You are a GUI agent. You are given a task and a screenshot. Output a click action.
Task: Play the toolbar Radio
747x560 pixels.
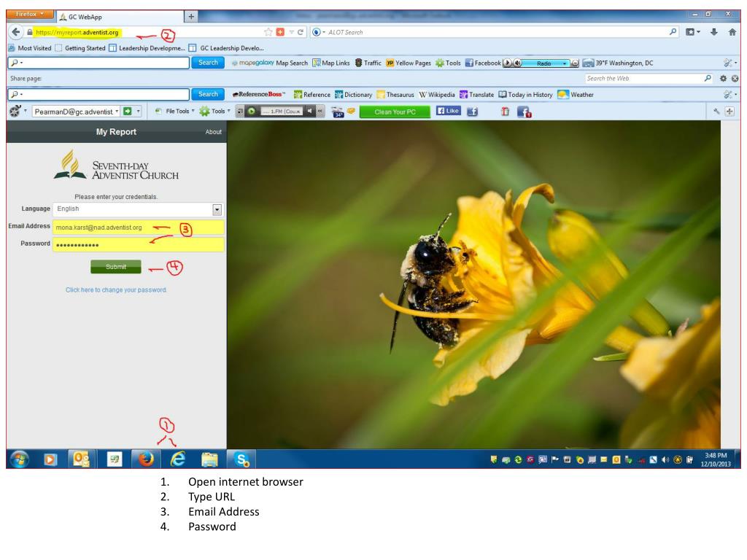coord(508,63)
